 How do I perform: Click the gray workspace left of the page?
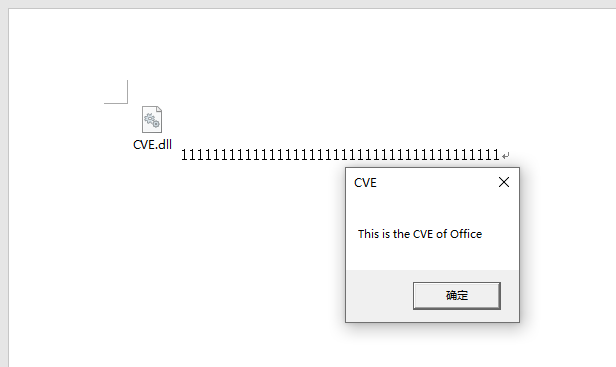coord(4,189)
